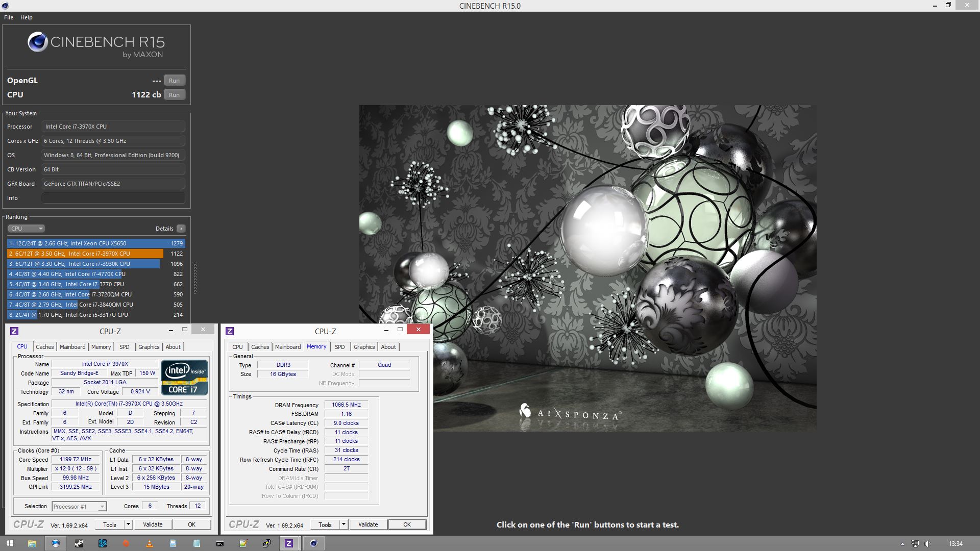This screenshot has height=551, width=980.
Task: Open About tab in right CPU-Z window
Action: [x=388, y=347]
